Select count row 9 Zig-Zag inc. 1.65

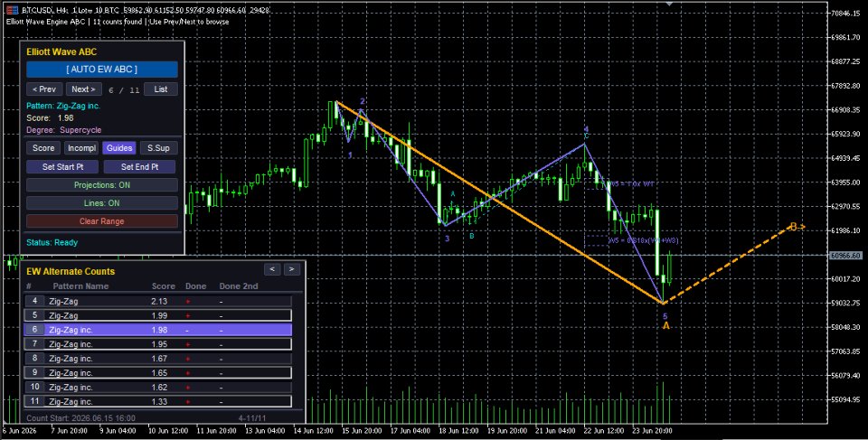[157, 373]
